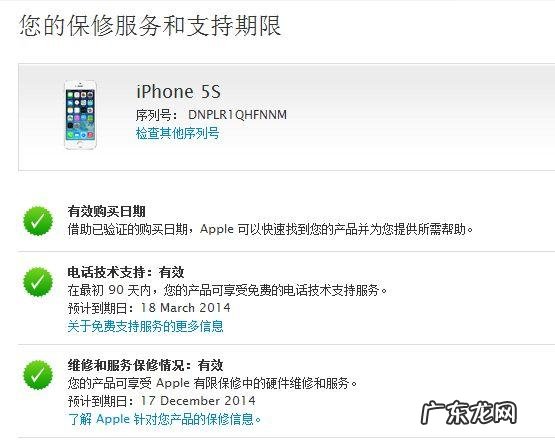555x442 pixels.
Task: Click the 广东龙网 watermark logo
Action: [469, 413]
